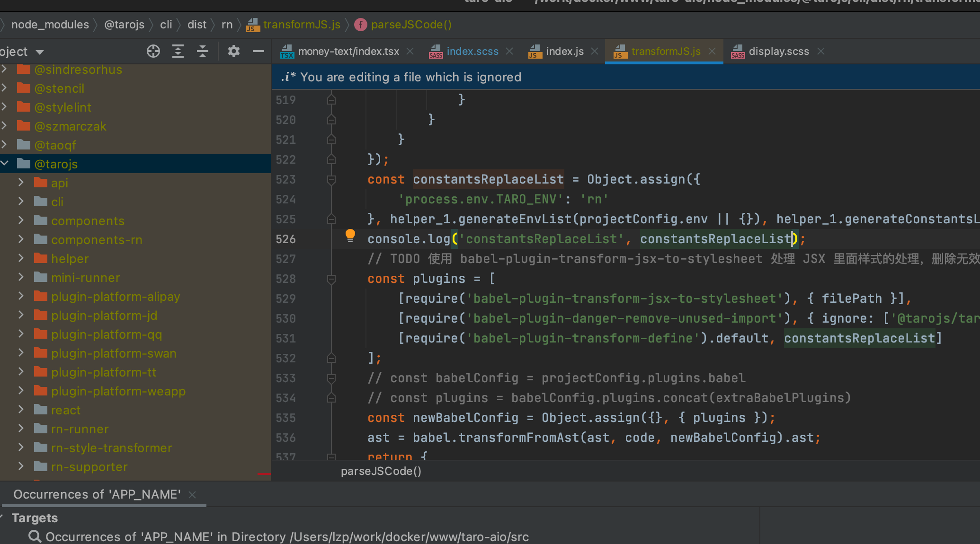Hide the Project tool window
This screenshot has height=544, width=980.
tap(258, 51)
